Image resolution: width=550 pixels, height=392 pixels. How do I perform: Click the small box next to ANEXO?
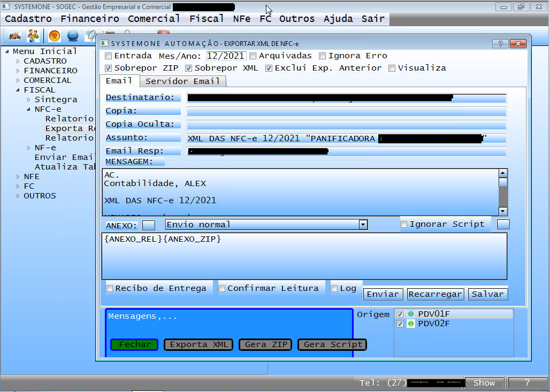pyautogui.click(x=148, y=225)
